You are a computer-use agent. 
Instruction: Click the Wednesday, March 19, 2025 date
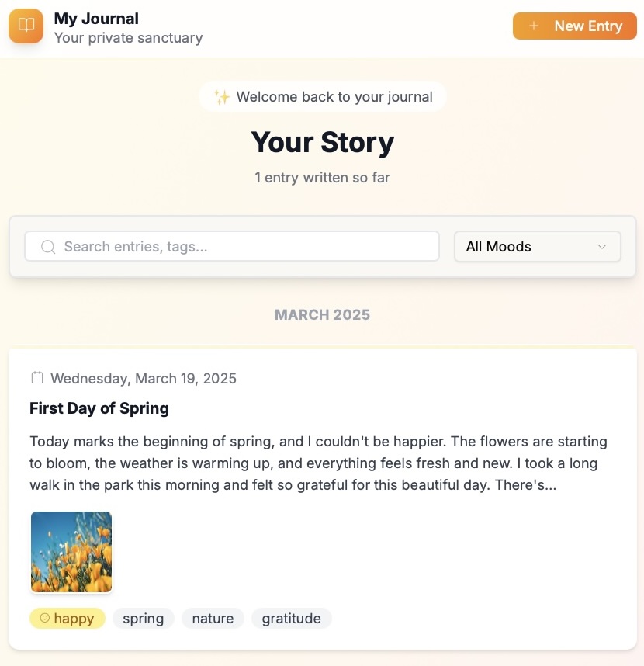(x=144, y=379)
